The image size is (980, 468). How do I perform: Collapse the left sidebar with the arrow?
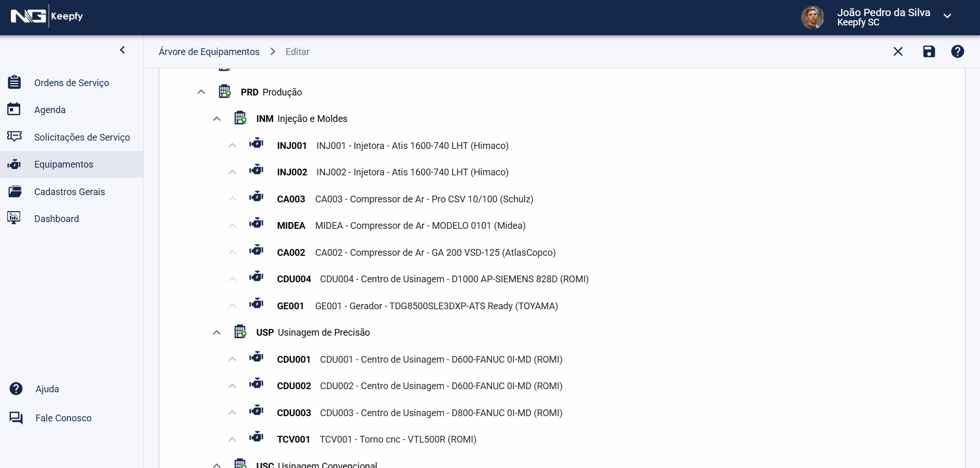pos(122,50)
